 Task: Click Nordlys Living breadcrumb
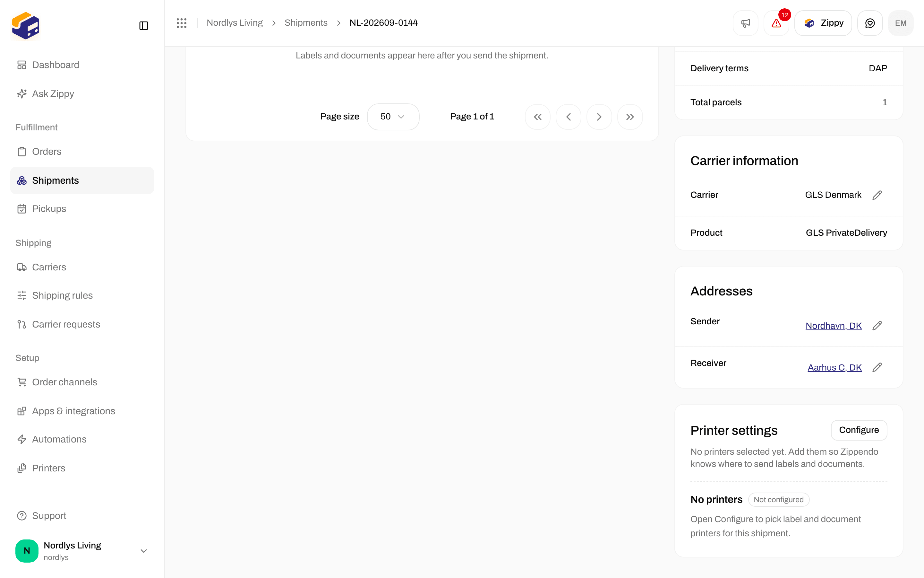(235, 23)
